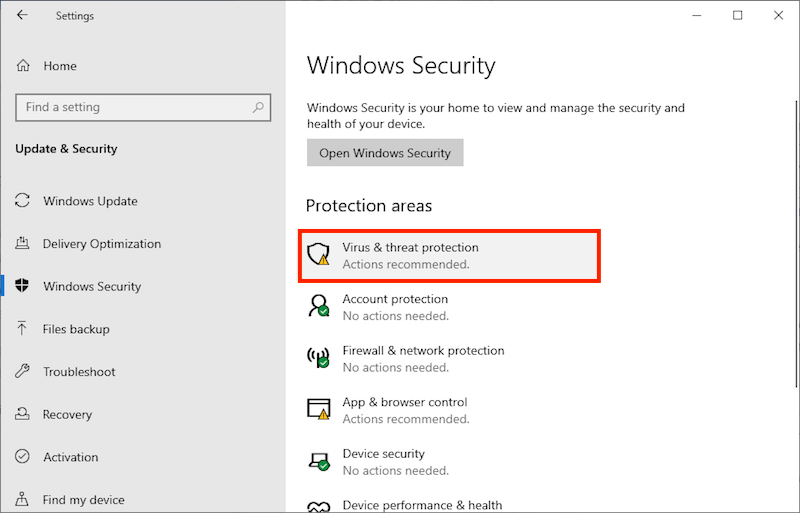The image size is (800, 513).
Task: Select Files backup in the sidebar
Action: pos(76,329)
